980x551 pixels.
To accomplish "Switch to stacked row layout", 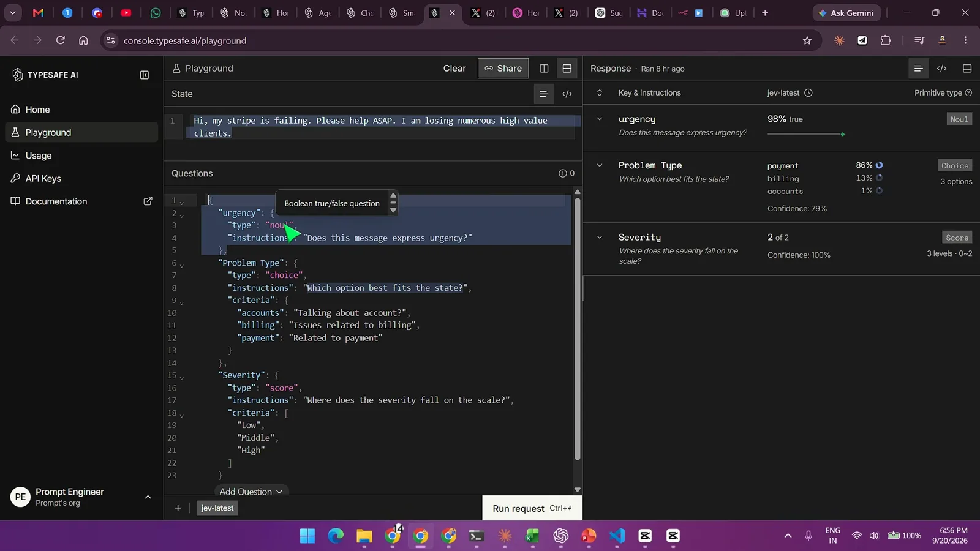I will click(567, 69).
